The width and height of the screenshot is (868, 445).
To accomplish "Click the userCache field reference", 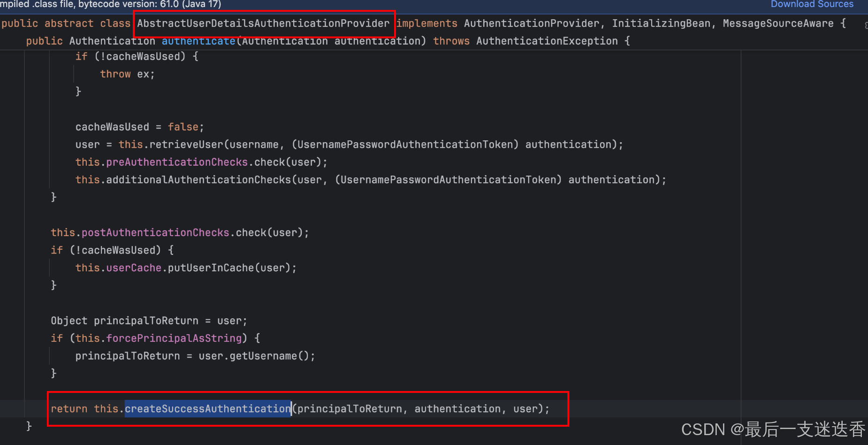I will [134, 268].
